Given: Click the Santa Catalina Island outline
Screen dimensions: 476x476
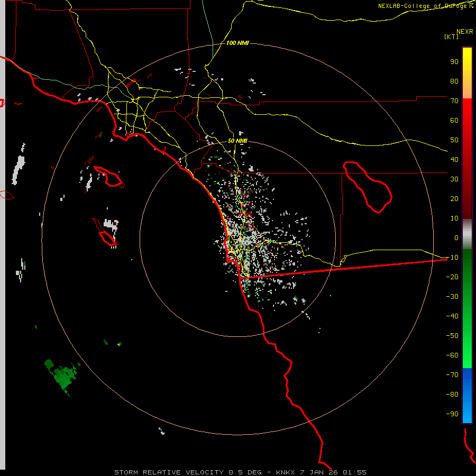Looking at the screenshot, I should 109,176.
